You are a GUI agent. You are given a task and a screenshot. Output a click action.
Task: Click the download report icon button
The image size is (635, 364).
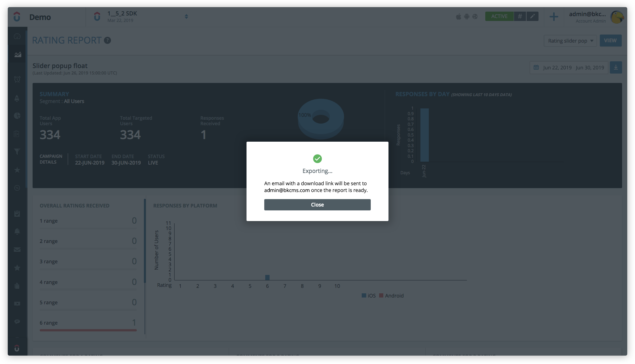pos(616,67)
